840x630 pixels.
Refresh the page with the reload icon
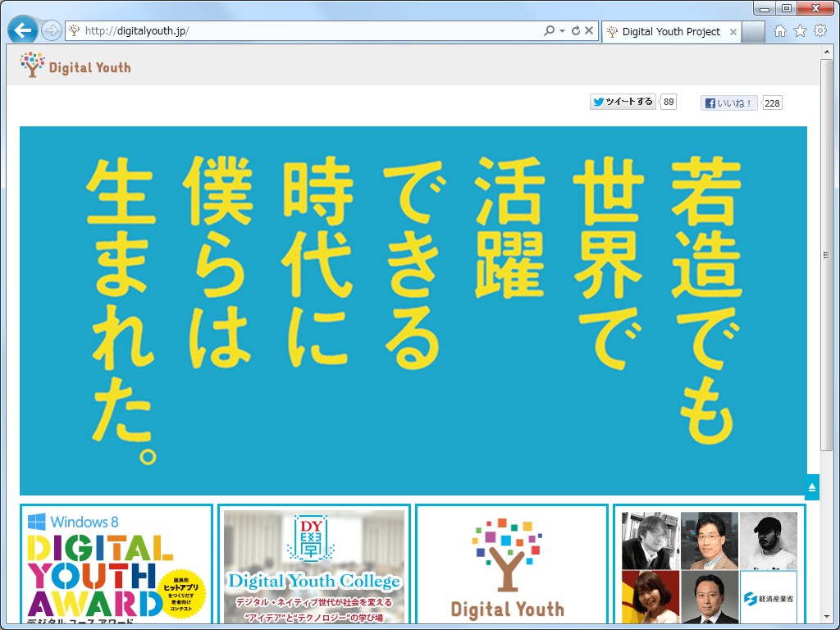(577, 30)
